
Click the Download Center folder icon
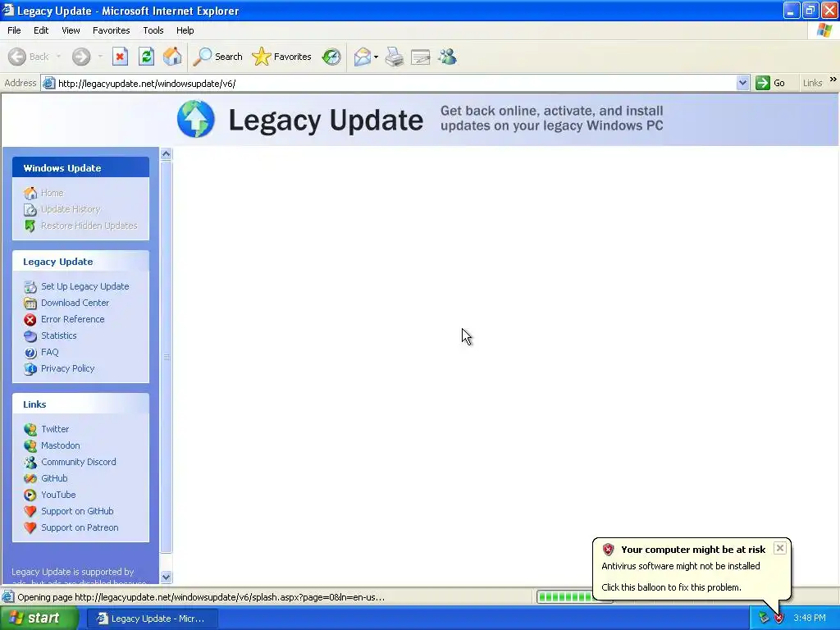point(30,304)
